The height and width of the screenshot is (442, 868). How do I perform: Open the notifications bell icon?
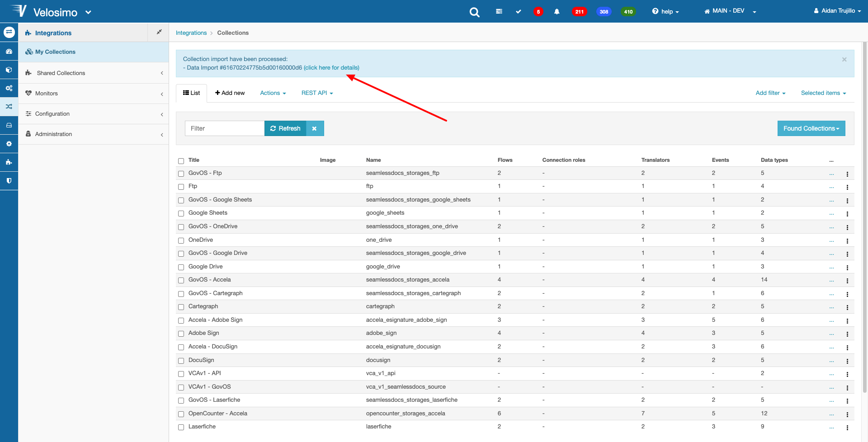point(557,12)
